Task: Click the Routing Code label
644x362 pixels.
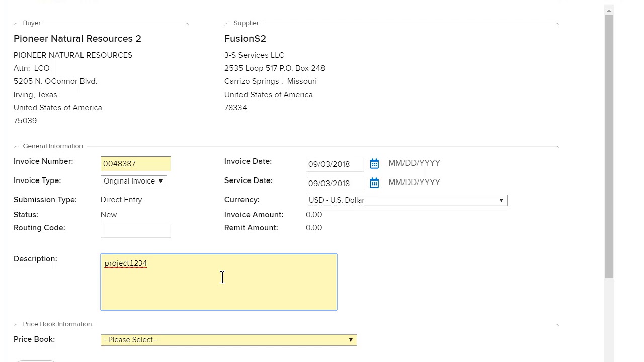Action: pos(39,228)
